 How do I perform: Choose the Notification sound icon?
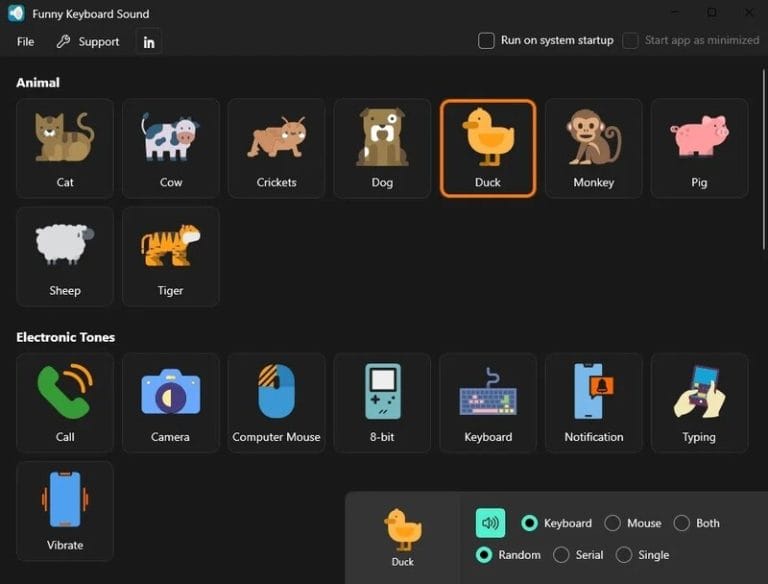594,402
